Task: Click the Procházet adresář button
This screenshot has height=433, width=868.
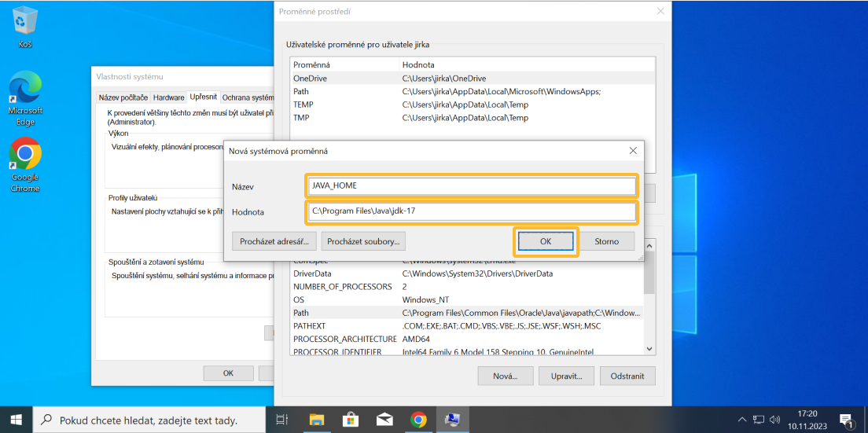Action: pyautogui.click(x=274, y=241)
